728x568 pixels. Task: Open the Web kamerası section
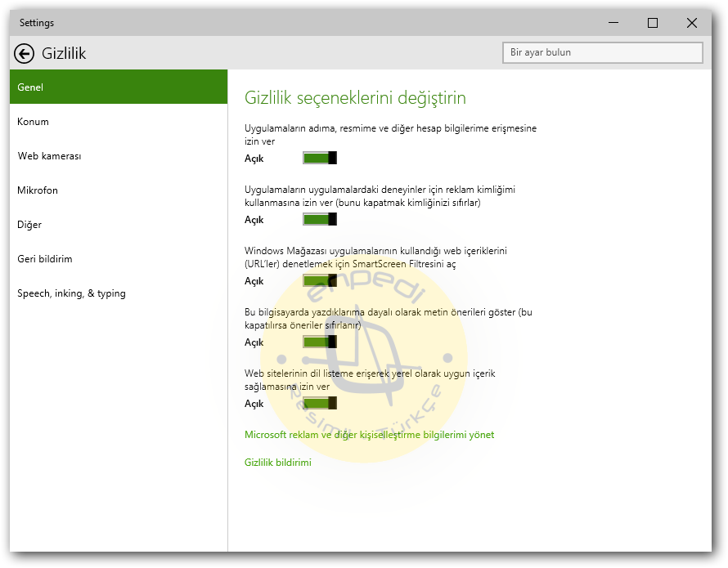point(119,156)
